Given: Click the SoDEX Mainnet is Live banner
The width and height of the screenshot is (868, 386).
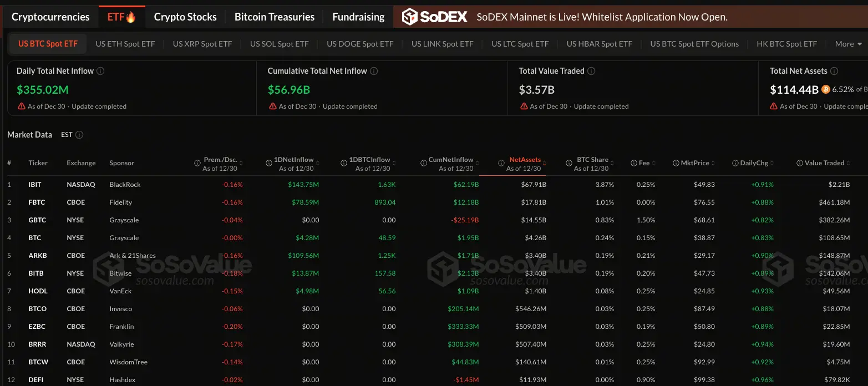Looking at the screenshot, I should click(x=631, y=17).
